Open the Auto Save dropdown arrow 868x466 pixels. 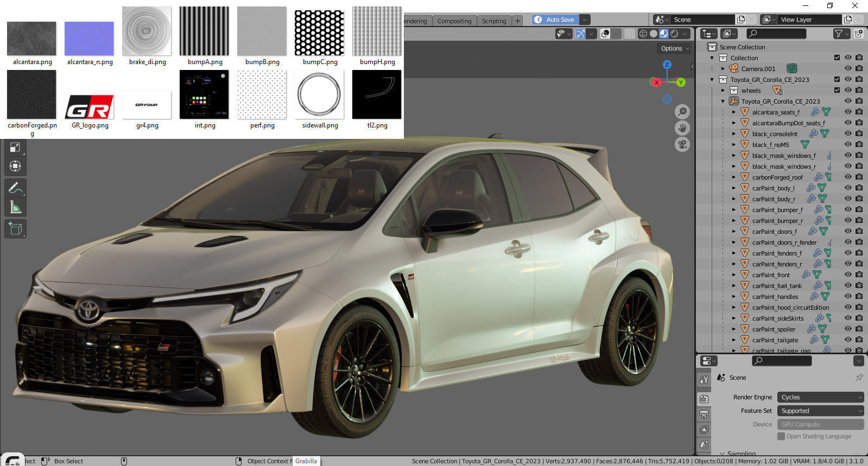585,20
